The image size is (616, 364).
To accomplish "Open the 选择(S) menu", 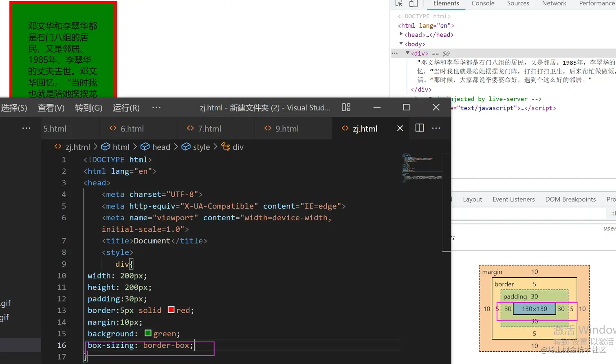I will pos(14,108).
